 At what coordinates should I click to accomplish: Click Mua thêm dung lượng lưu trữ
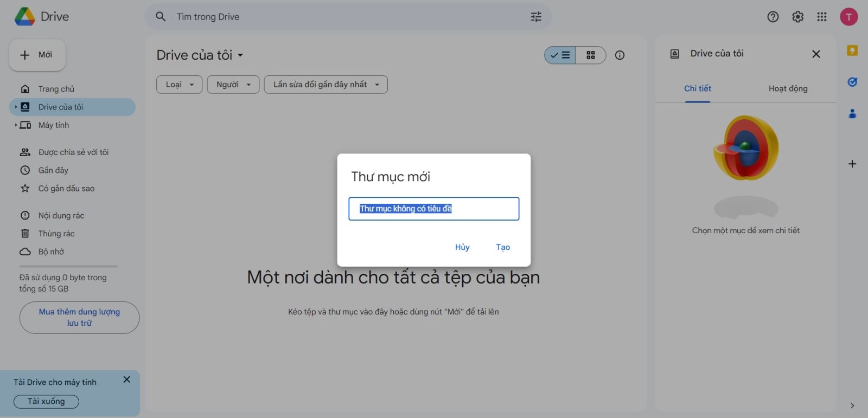pos(79,318)
